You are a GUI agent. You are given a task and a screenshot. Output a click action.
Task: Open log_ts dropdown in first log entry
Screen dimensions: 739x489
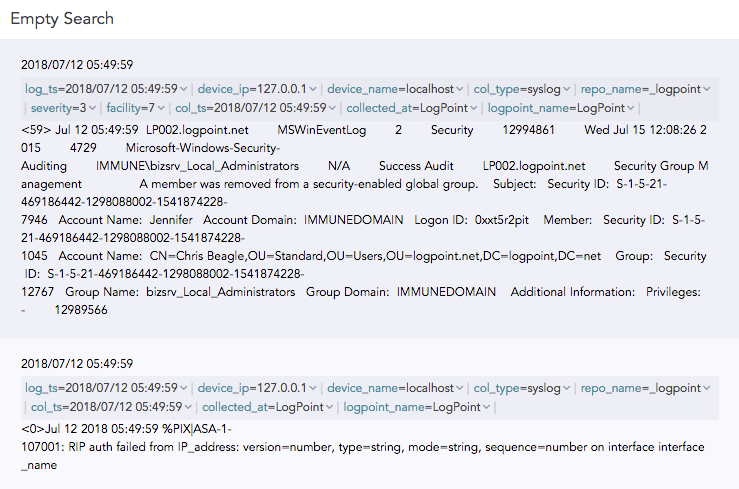[x=184, y=89]
